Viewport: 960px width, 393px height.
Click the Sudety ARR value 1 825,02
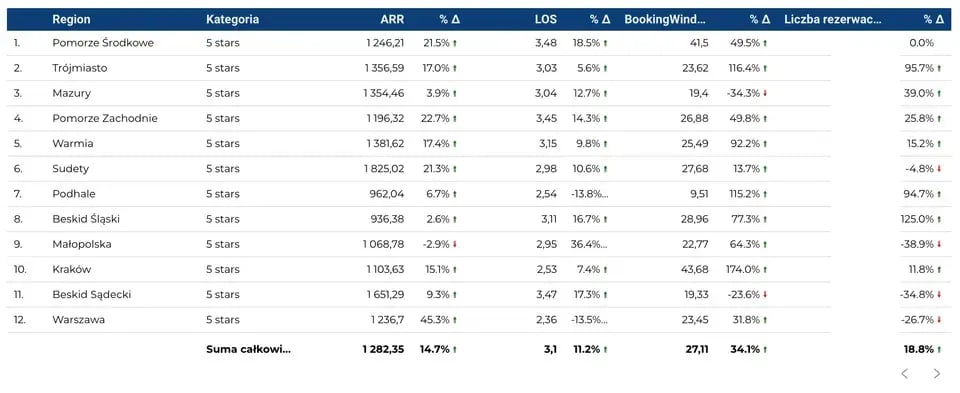coord(383,169)
